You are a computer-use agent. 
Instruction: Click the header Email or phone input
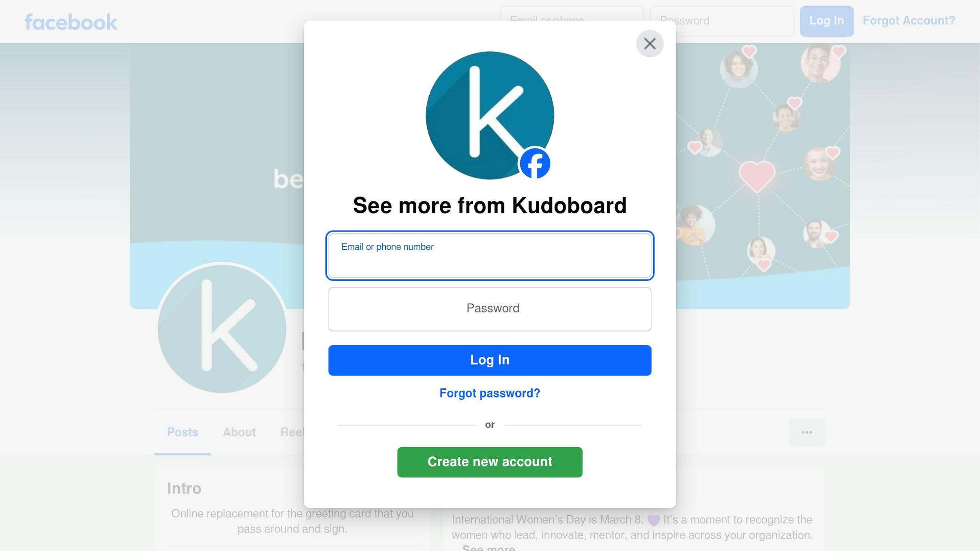click(x=571, y=14)
